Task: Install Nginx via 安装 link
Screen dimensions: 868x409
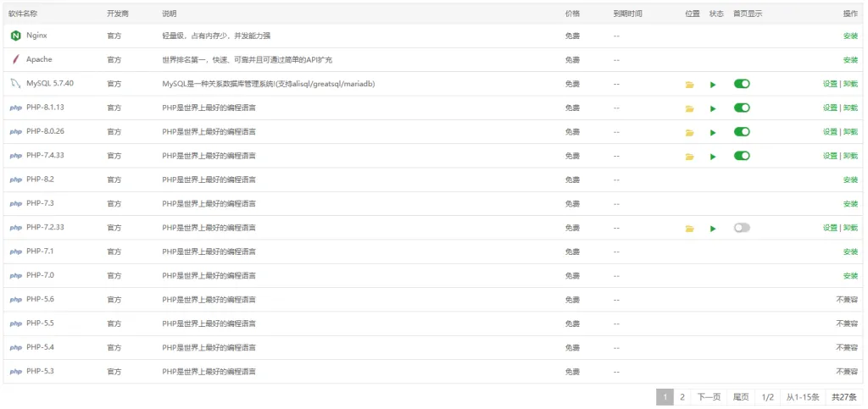Action: [x=850, y=36]
